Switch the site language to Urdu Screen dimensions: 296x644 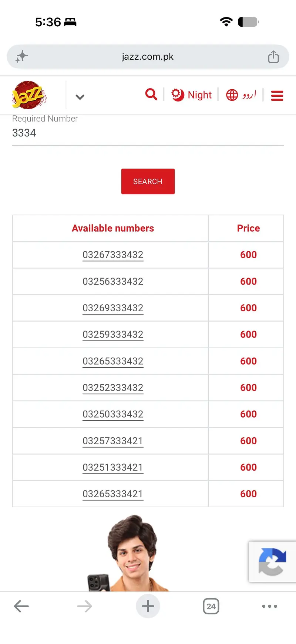(241, 95)
